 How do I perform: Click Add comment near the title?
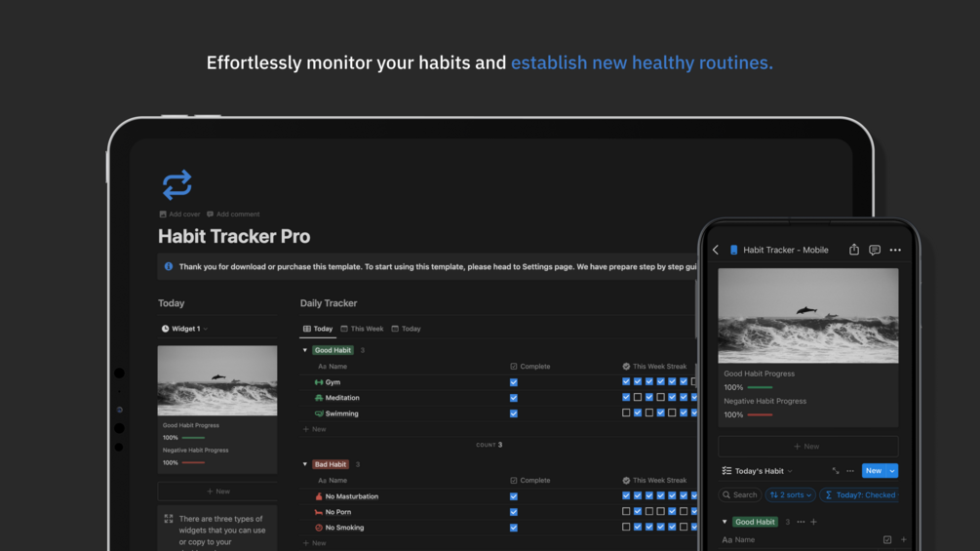(x=233, y=215)
